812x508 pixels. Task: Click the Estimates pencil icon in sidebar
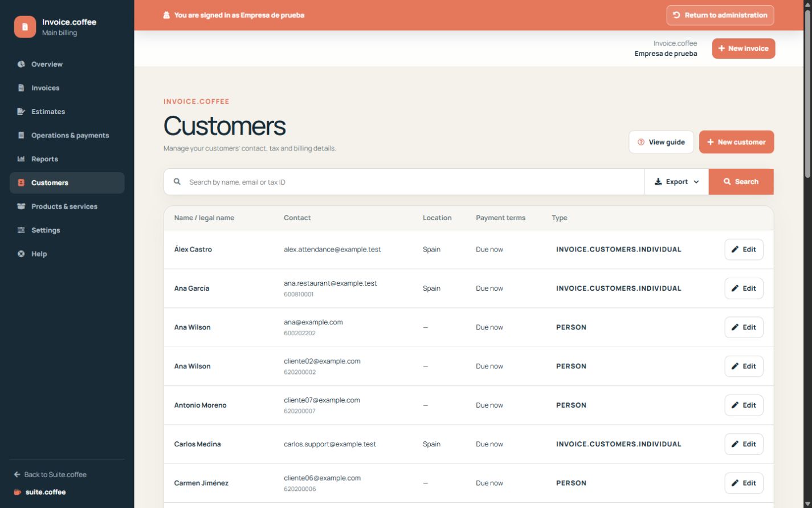point(21,112)
